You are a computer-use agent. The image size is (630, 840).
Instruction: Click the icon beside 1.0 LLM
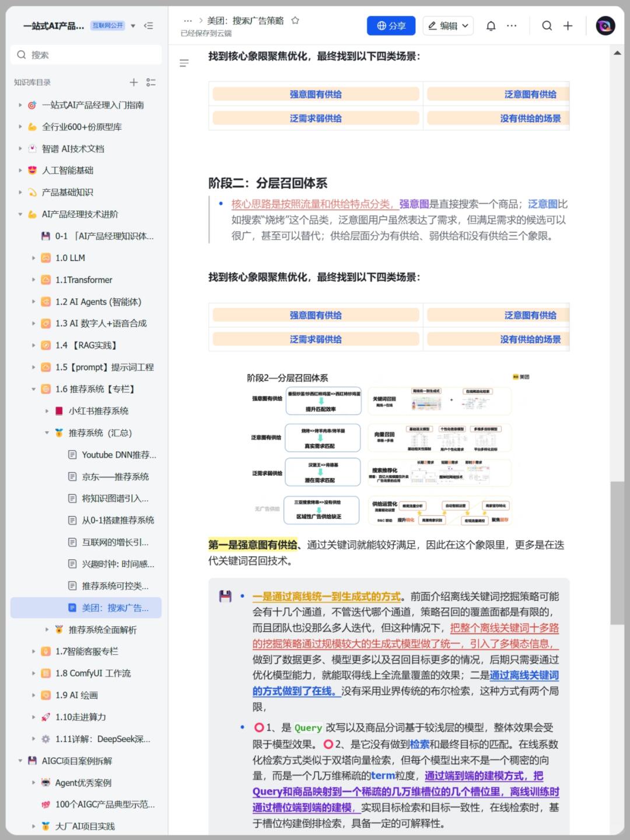click(x=45, y=258)
